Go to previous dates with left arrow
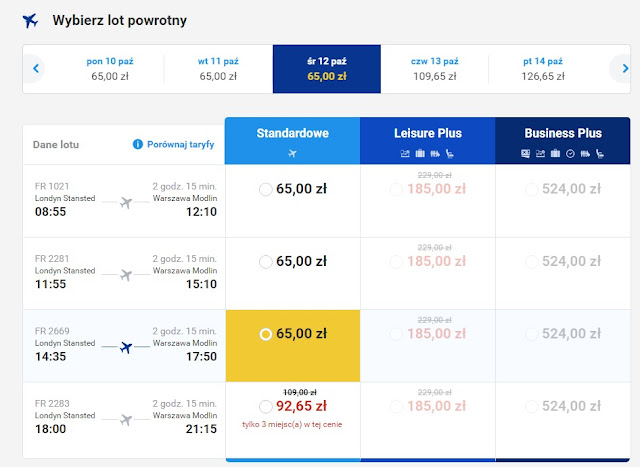This screenshot has width=640, height=467. [x=37, y=69]
